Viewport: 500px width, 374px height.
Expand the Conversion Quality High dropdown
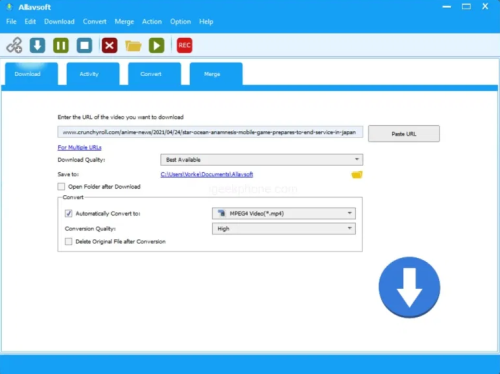(x=284, y=229)
